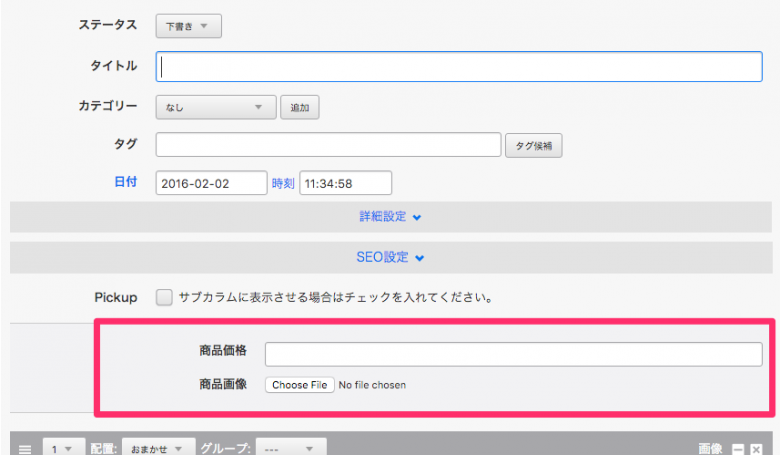The image size is (780, 455).
Task: Click the タグ候補 button
Action: [534, 146]
